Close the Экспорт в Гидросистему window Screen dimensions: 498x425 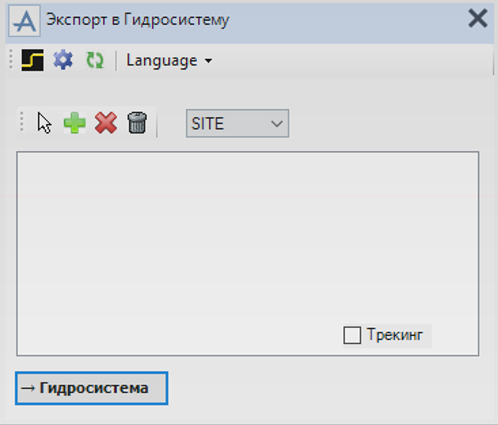478,19
